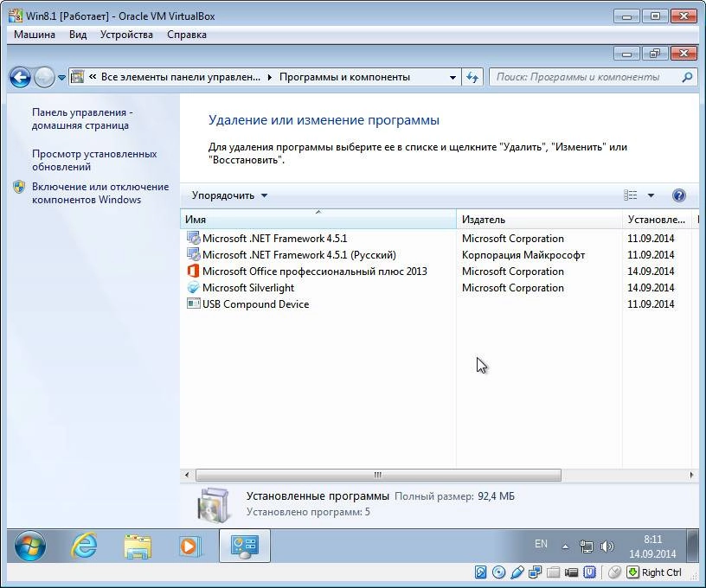Click the horizontal scrollbar thumb
Image resolution: width=706 pixels, height=588 pixels.
pos(378,475)
